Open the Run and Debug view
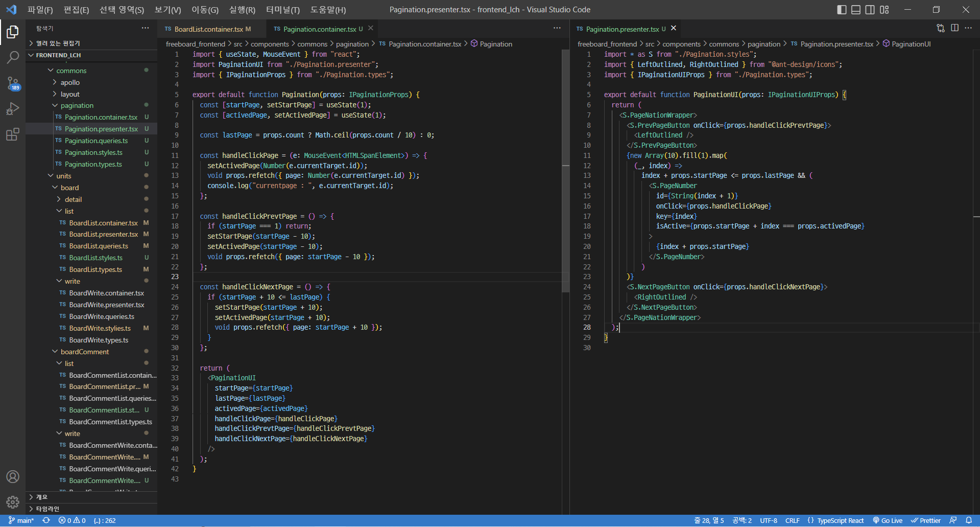Viewport: 980px width, 527px height. tap(13, 109)
